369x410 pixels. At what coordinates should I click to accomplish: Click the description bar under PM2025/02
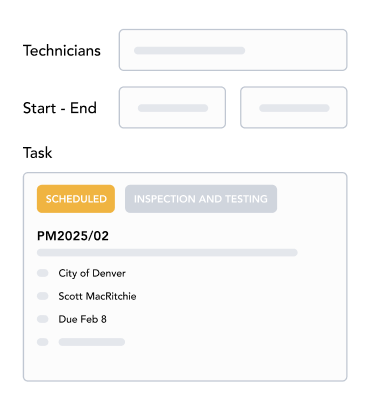[167, 252]
